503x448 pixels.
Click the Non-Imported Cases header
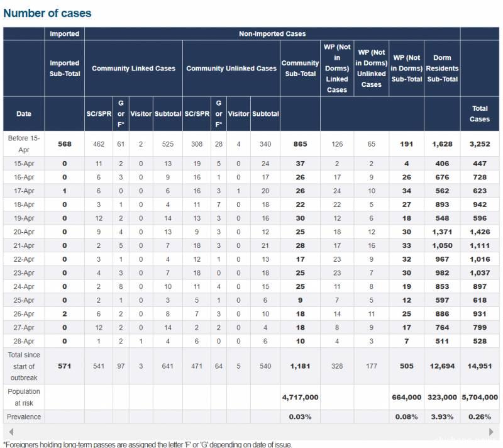click(272, 33)
